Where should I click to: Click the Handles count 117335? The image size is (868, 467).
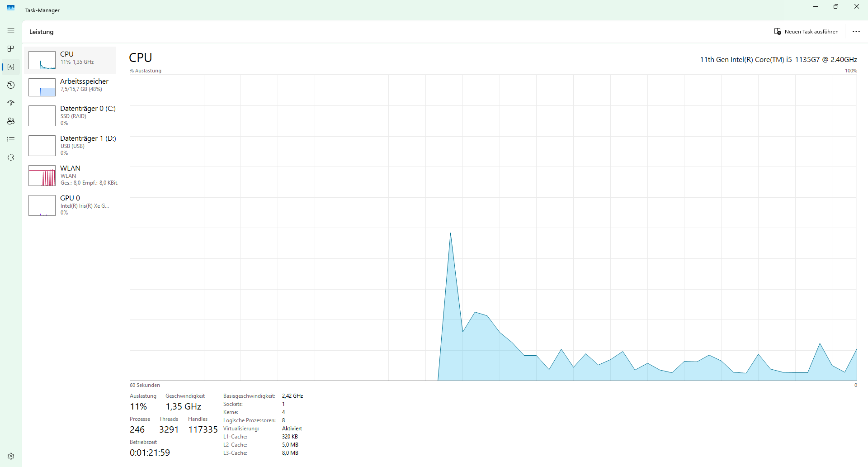[x=203, y=429]
